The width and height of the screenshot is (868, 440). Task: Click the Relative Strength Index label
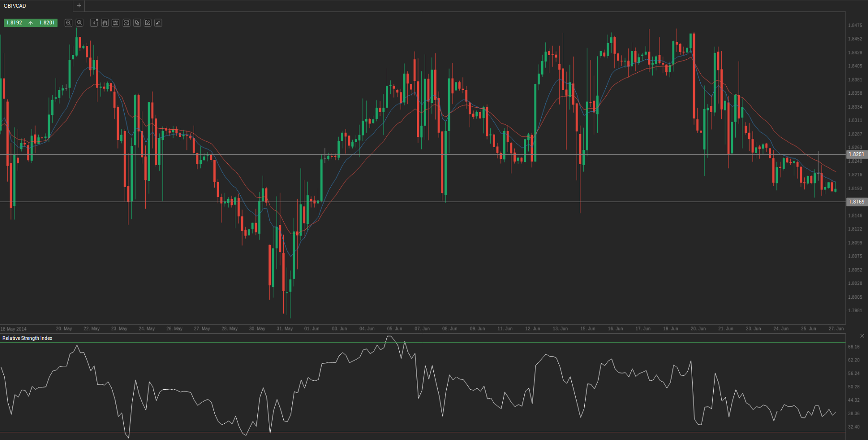point(27,338)
